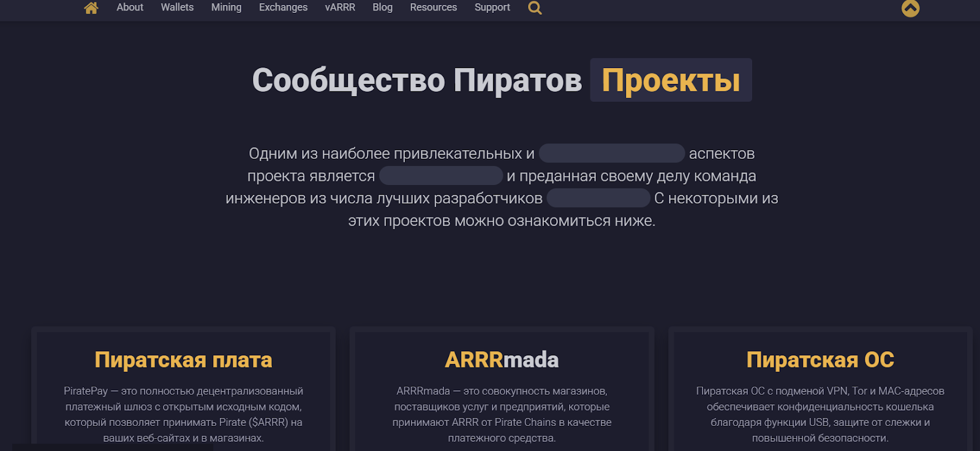This screenshot has width=980, height=451.
Task: Click the Проекты highlighted heading
Action: pyautogui.click(x=671, y=80)
